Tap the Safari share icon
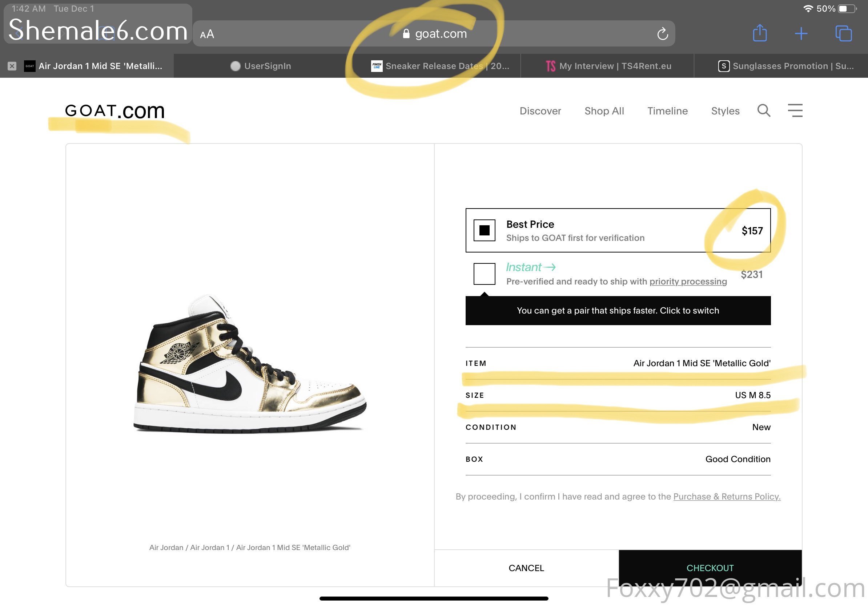Image resolution: width=868 pixels, height=606 pixels. 760,33
